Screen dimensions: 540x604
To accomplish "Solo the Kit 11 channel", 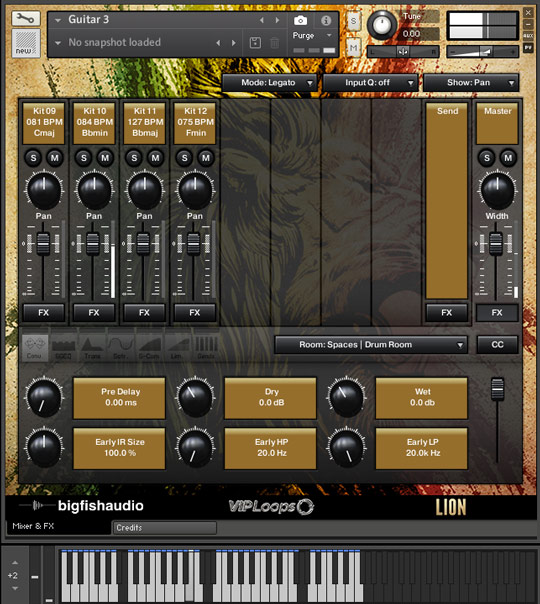I will point(134,158).
